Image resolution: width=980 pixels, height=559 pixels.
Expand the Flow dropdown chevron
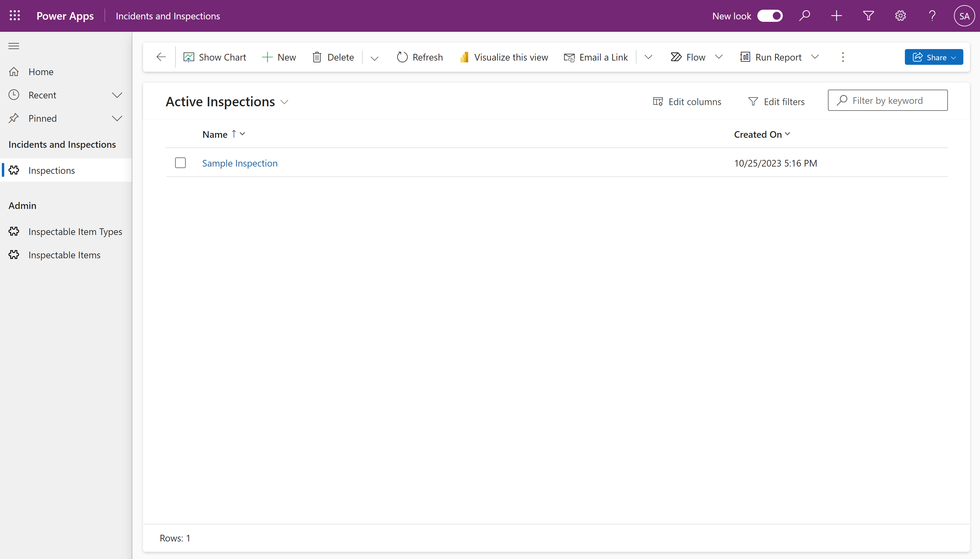719,57
